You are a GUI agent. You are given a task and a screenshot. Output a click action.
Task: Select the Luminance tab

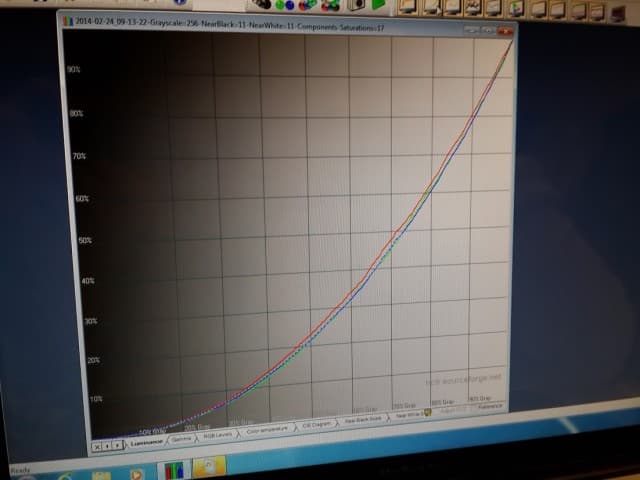click(x=147, y=442)
